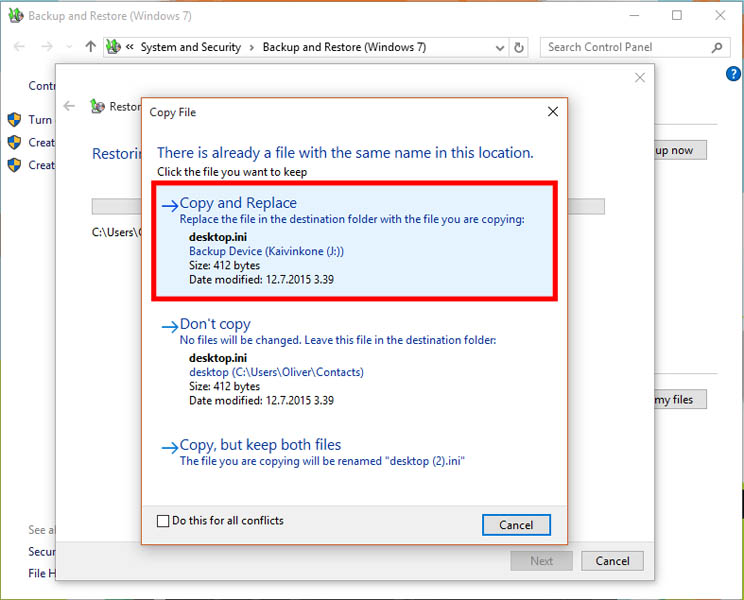Click the back arrow in Restore wizard
The image size is (744, 600).
point(69,106)
